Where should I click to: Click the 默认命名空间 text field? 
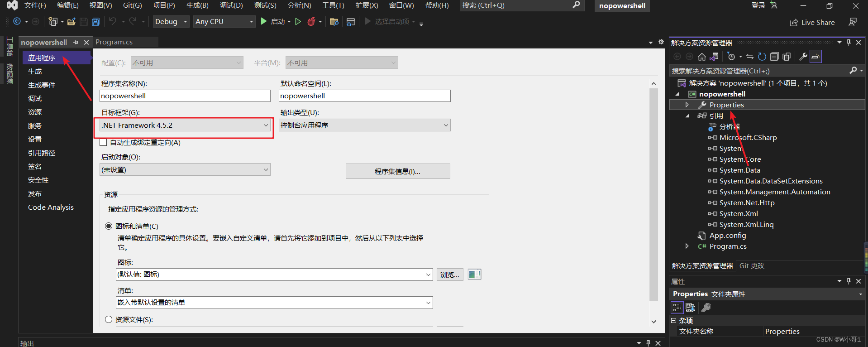coord(364,96)
